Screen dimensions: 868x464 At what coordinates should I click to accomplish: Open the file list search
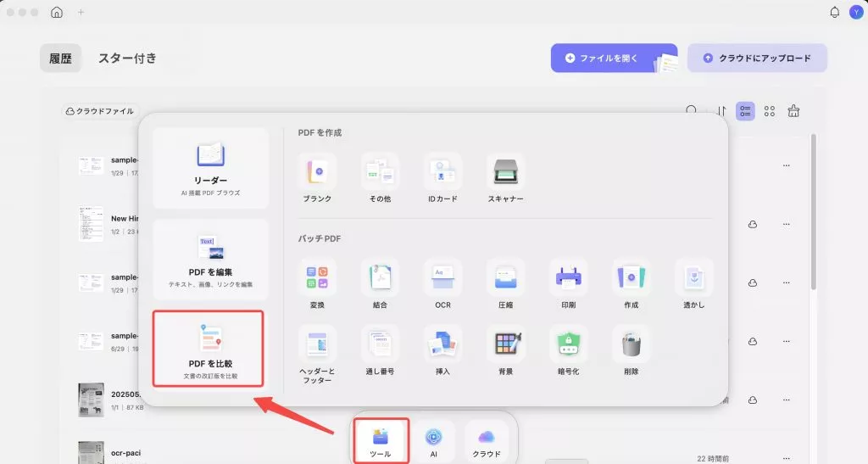click(x=692, y=111)
